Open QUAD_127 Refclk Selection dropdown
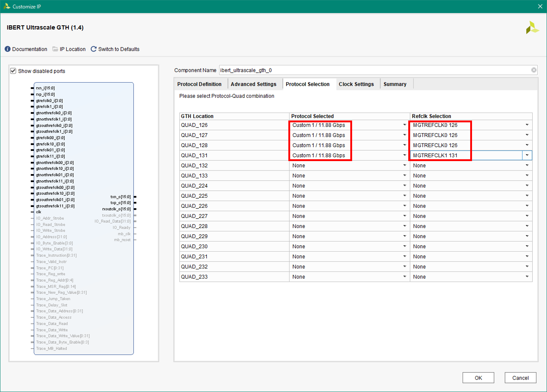This screenshot has height=392, width=547. [x=527, y=135]
